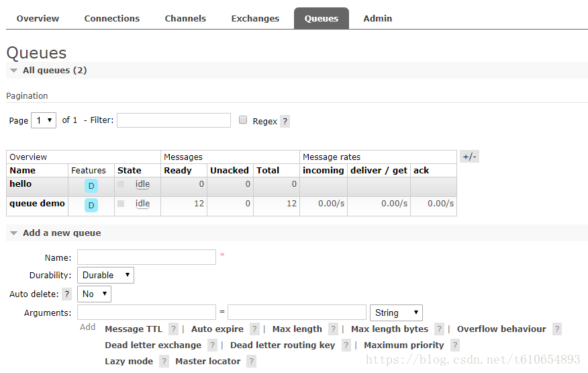Focus the queue Filter text field
Image resolution: width=588 pixels, height=373 pixels.
(x=174, y=120)
